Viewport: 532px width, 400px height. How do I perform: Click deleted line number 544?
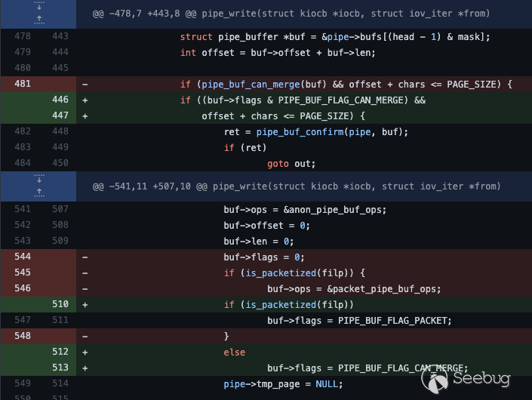[x=22, y=257]
